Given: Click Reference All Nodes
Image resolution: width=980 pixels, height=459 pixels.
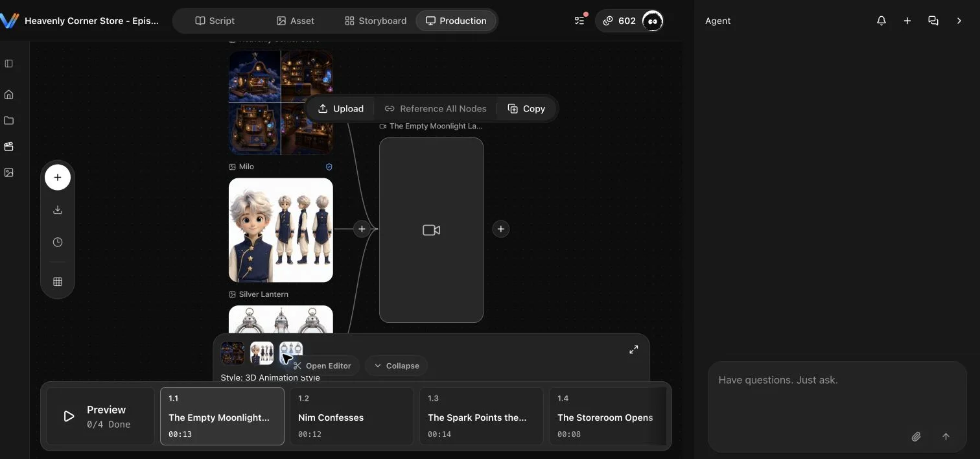Looking at the screenshot, I should coord(436,108).
